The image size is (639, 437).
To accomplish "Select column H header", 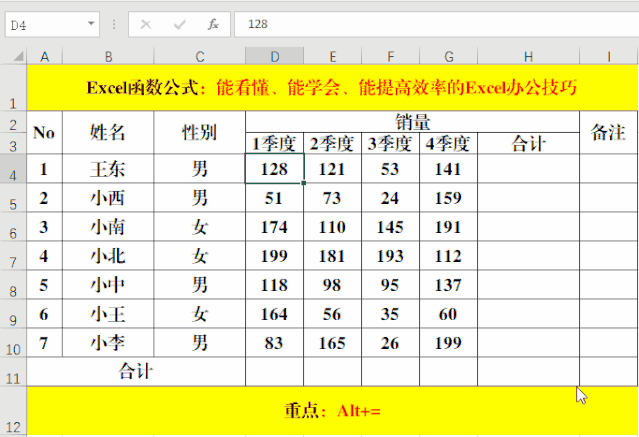I will (x=528, y=56).
